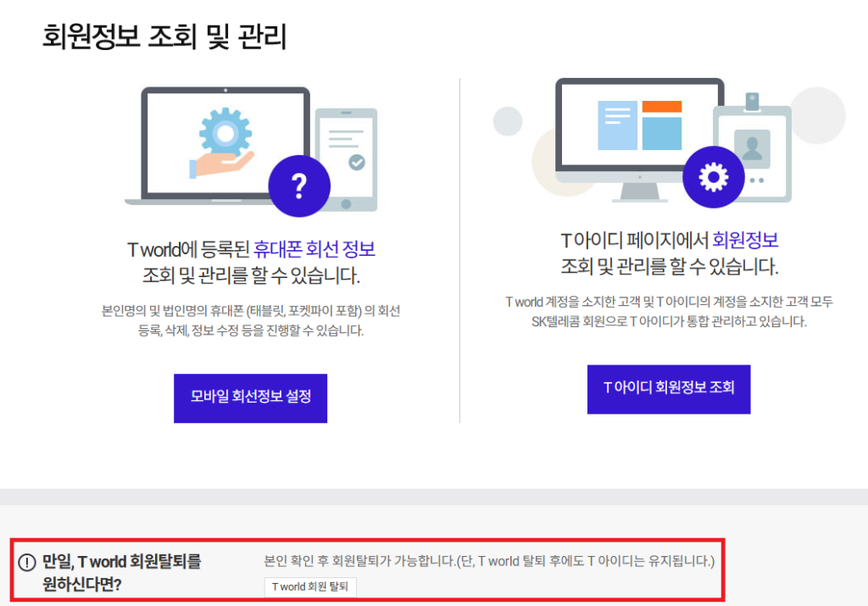868x606 pixels.
Task: Click the purple gear circle icon
Action: [x=714, y=177]
